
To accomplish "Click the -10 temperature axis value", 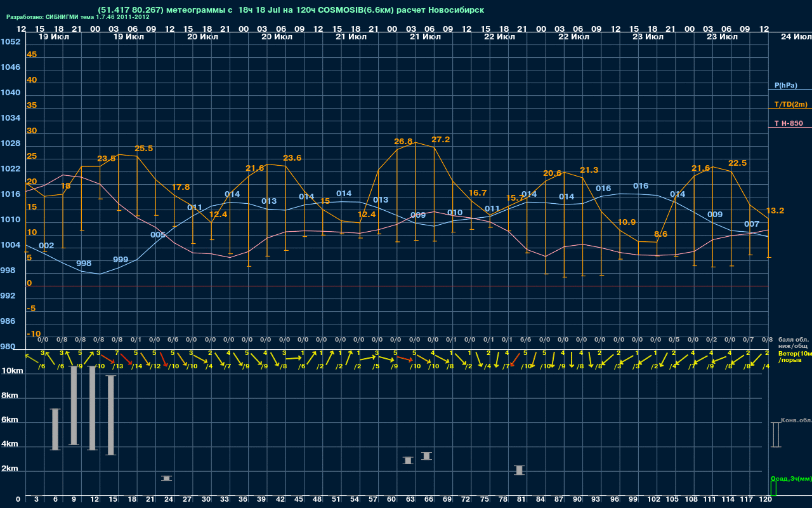I will coord(34,333).
